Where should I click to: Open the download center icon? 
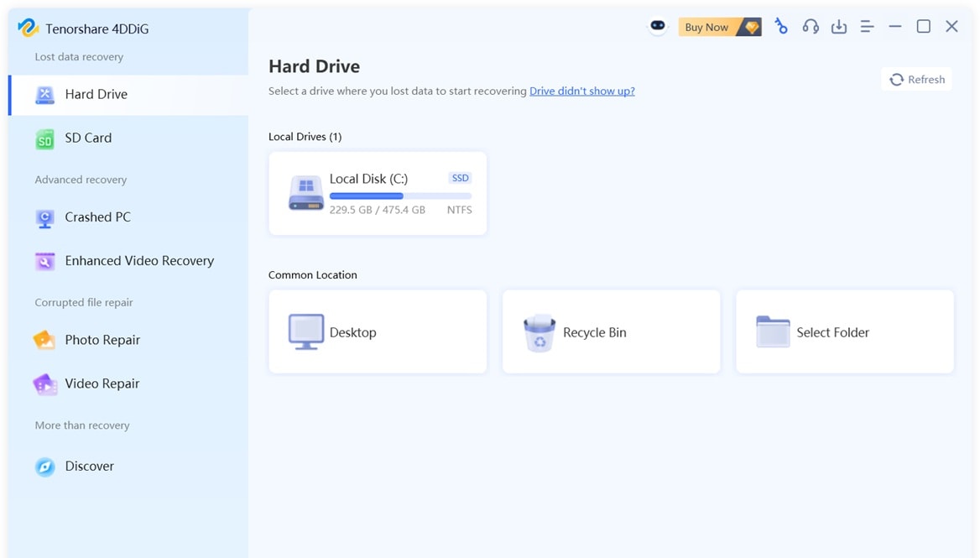[x=838, y=26]
